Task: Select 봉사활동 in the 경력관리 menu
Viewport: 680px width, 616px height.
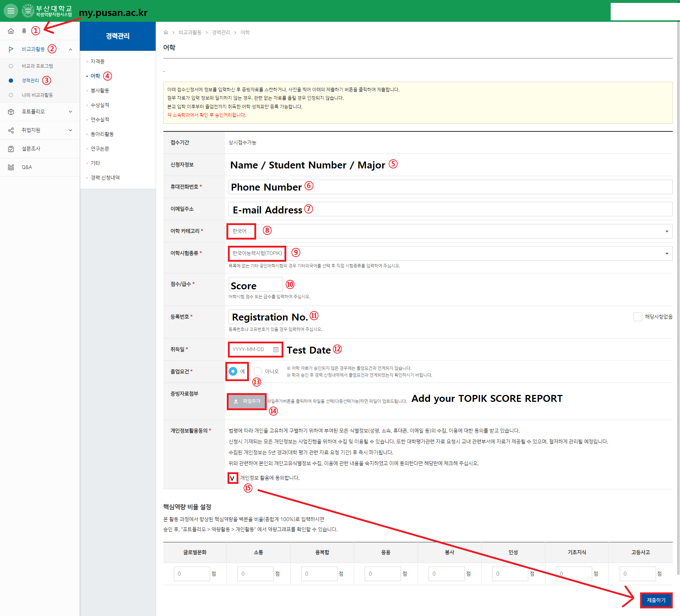Action: (x=100, y=91)
